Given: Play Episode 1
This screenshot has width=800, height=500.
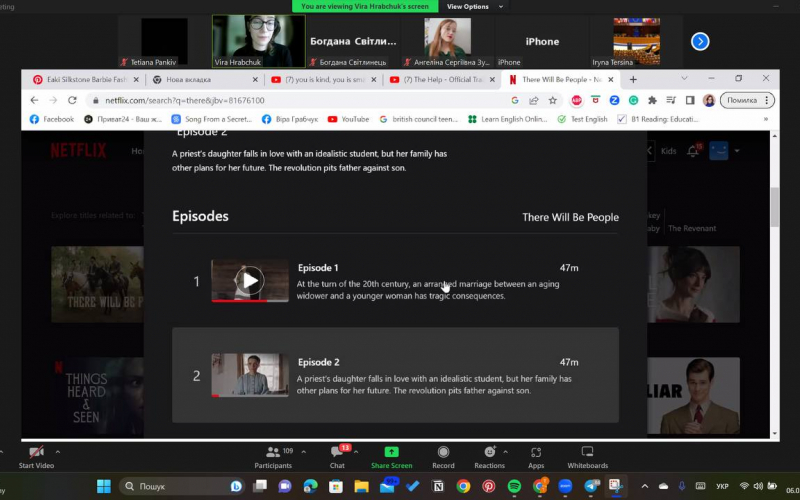Looking at the screenshot, I should point(249,281).
